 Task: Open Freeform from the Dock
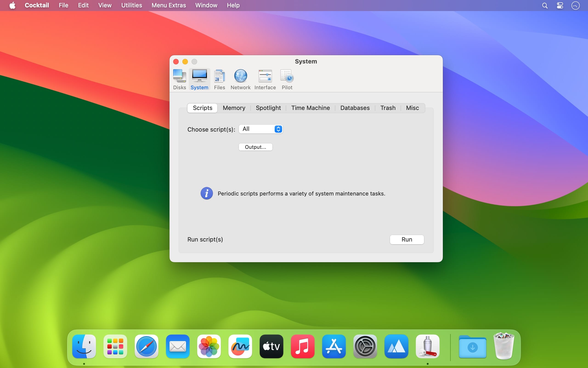[x=240, y=346]
